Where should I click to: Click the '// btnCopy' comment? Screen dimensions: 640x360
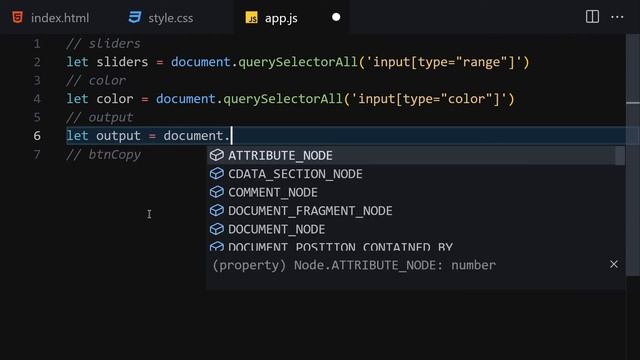[x=103, y=154]
